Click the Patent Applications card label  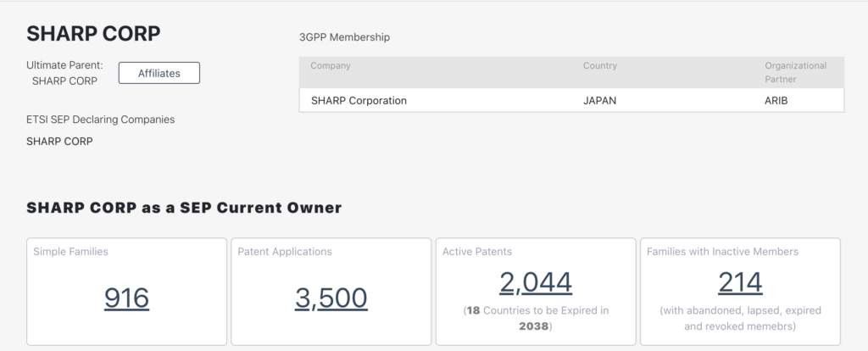[x=285, y=251]
